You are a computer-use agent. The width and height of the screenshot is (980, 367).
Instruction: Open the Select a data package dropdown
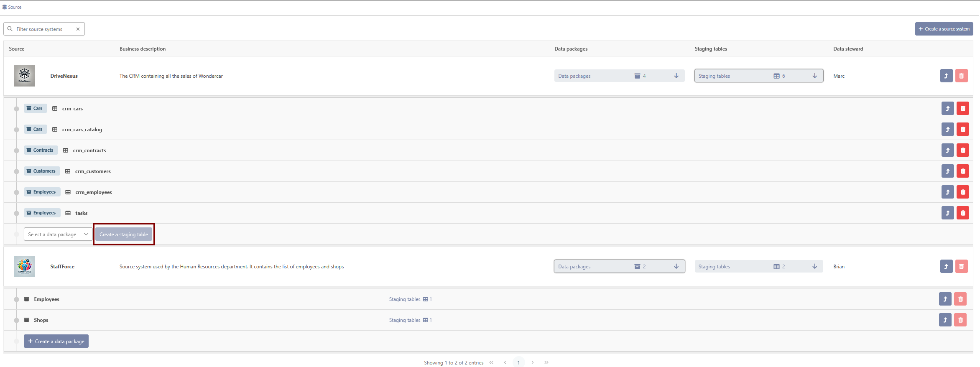58,234
